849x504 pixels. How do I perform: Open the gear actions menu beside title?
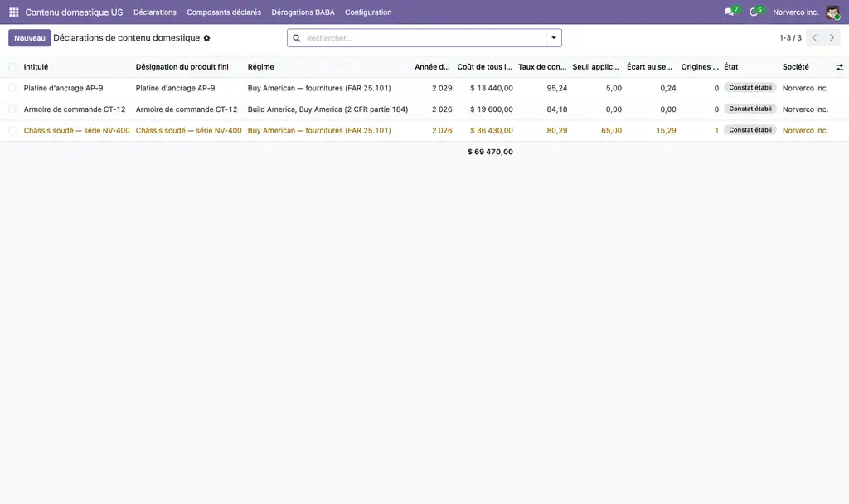pos(206,38)
